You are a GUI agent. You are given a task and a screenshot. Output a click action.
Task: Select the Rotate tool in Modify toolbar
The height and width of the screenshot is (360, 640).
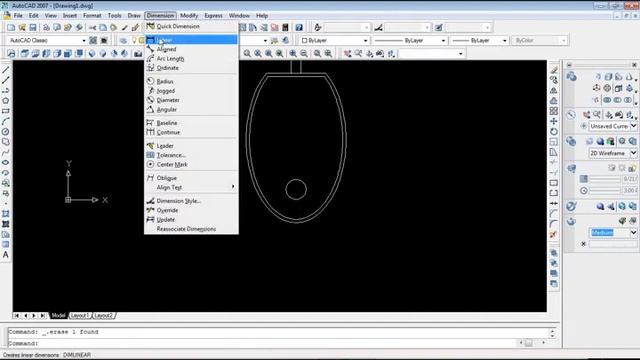click(554, 131)
